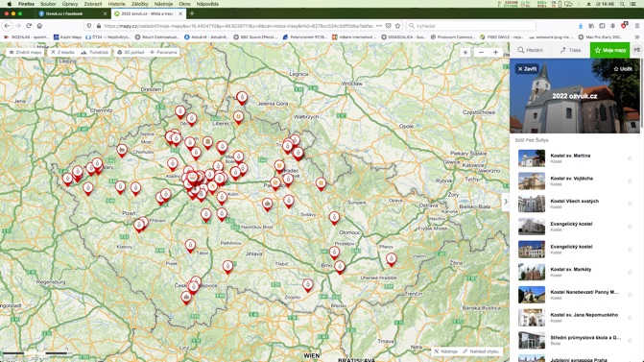Select the map pin near Tábor
The height and width of the screenshot is (362, 644).
(190, 246)
